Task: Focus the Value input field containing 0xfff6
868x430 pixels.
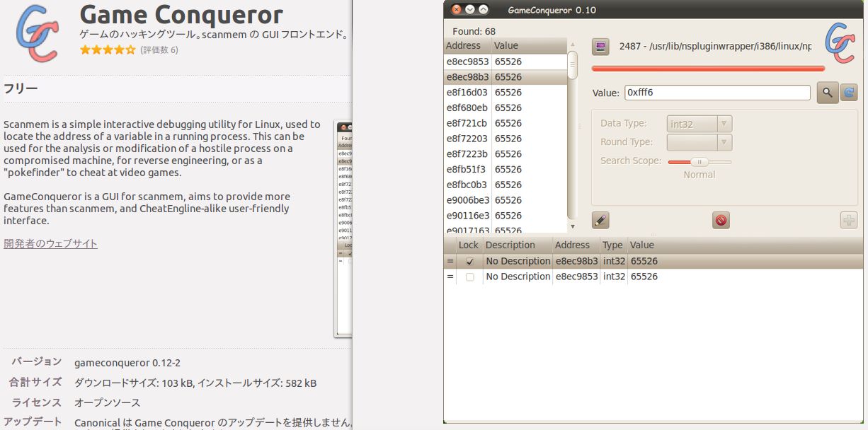Action: pos(716,93)
